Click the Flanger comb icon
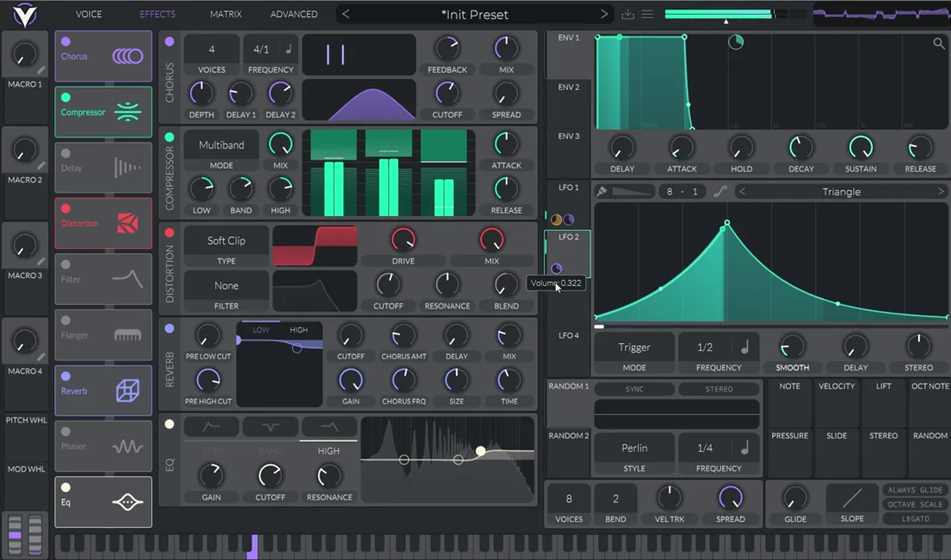This screenshot has width=951, height=560. tap(128, 335)
